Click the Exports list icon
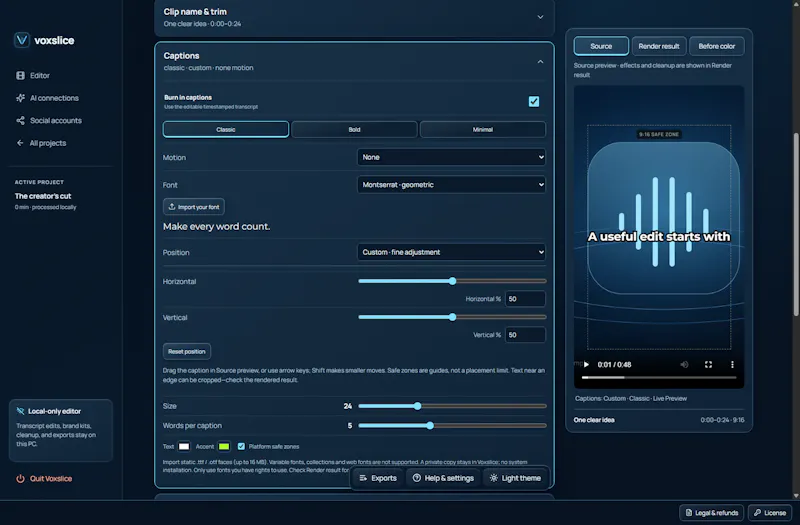Viewport: 800px width, 525px height. [363, 478]
